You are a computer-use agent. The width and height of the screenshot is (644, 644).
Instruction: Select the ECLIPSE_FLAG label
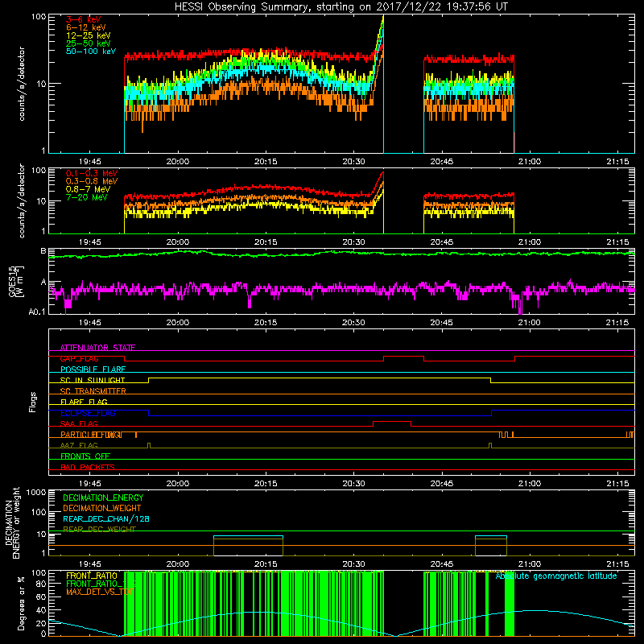click(88, 413)
